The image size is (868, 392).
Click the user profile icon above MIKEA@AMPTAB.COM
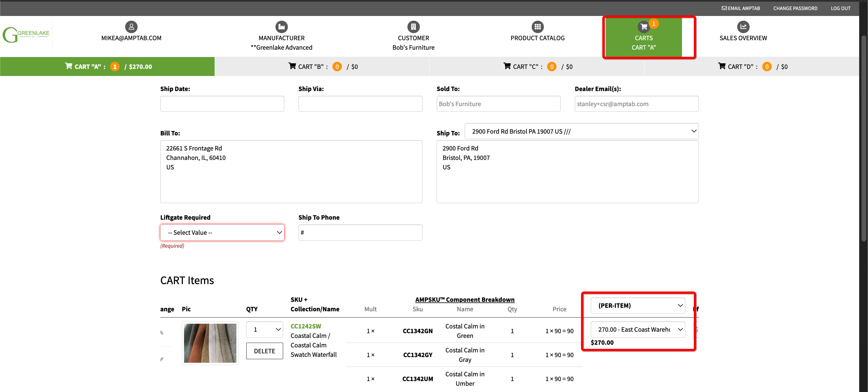click(131, 27)
